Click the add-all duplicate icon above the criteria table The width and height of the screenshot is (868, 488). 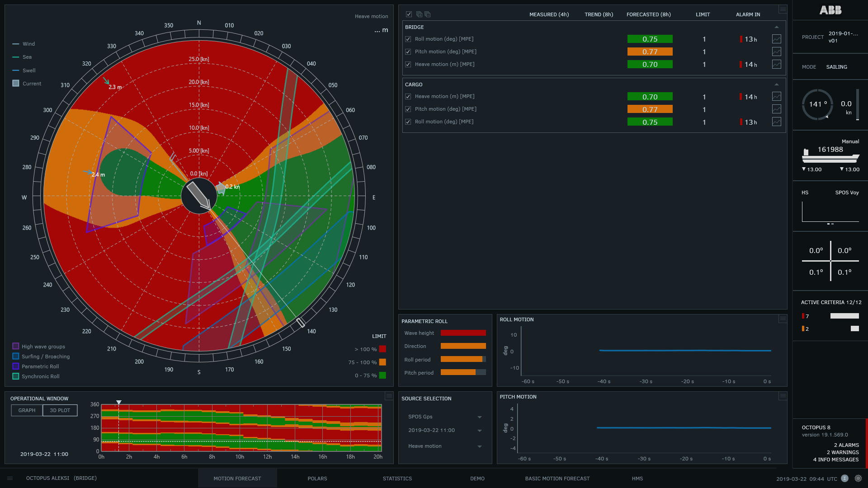click(419, 14)
